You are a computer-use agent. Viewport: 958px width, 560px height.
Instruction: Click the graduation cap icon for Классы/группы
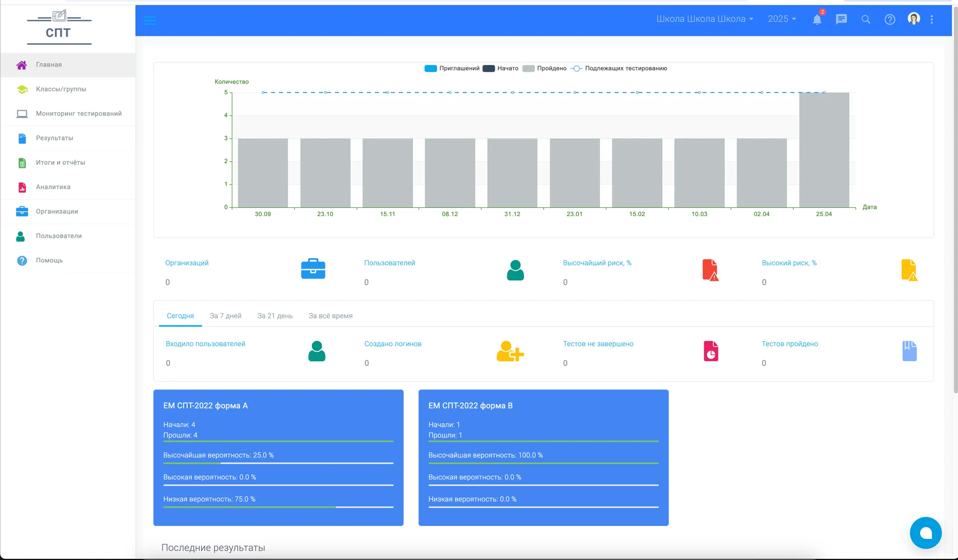coord(22,90)
